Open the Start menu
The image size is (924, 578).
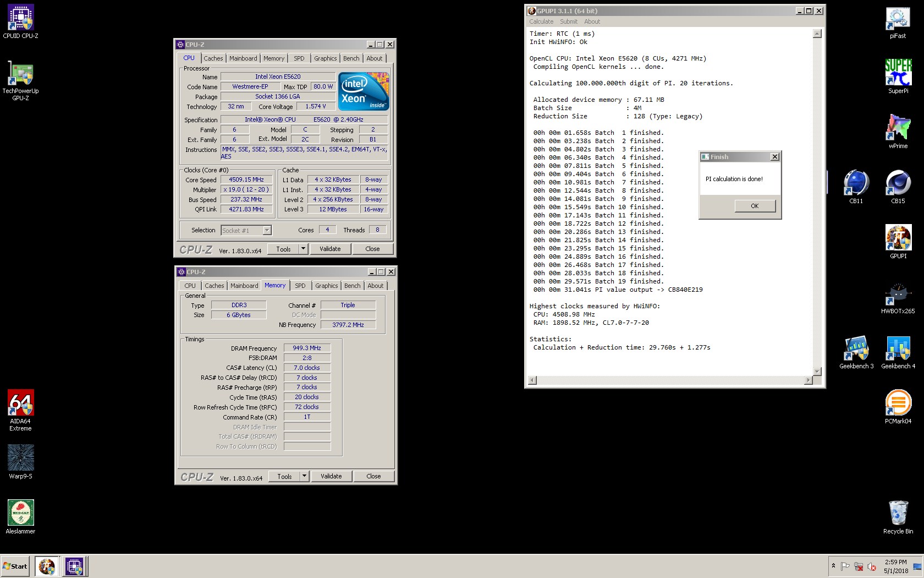(15, 566)
